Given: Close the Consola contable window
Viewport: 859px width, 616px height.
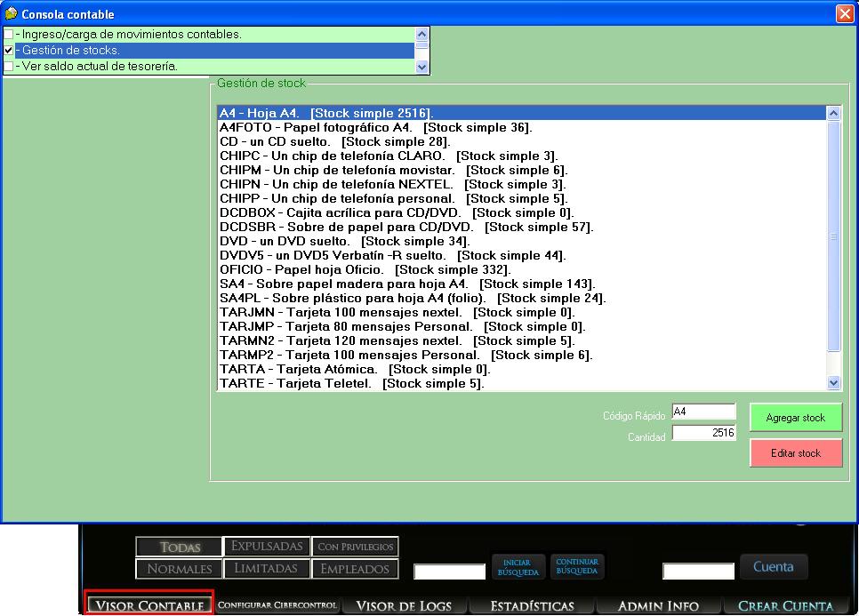Looking at the screenshot, I should pos(844,13).
